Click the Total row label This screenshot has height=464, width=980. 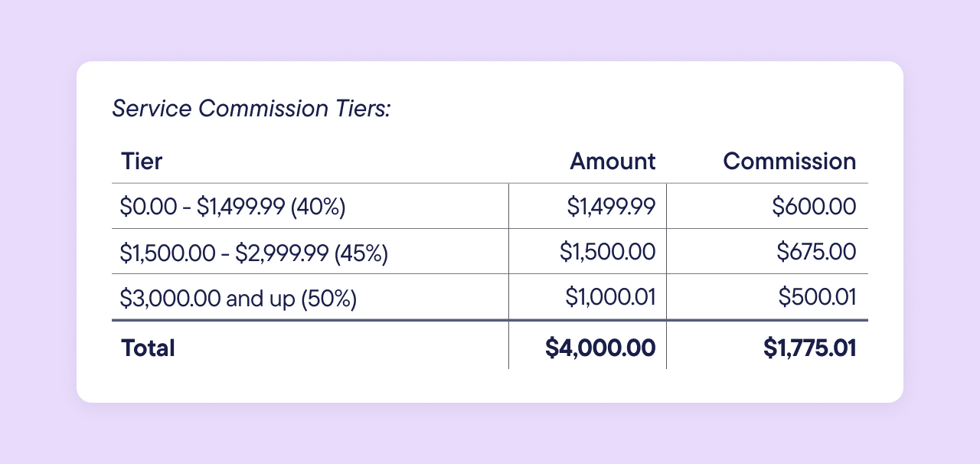coord(148,348)
